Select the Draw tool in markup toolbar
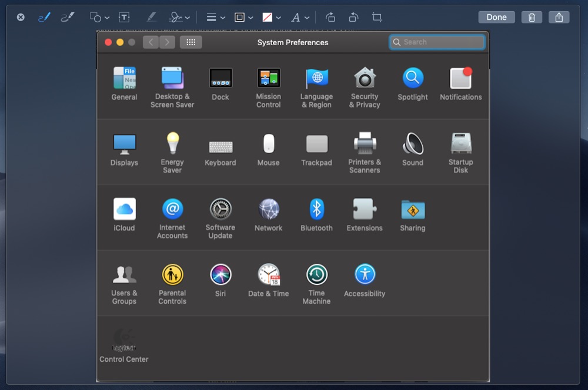Viewport: 588px width, 390px height. [68, 17]
